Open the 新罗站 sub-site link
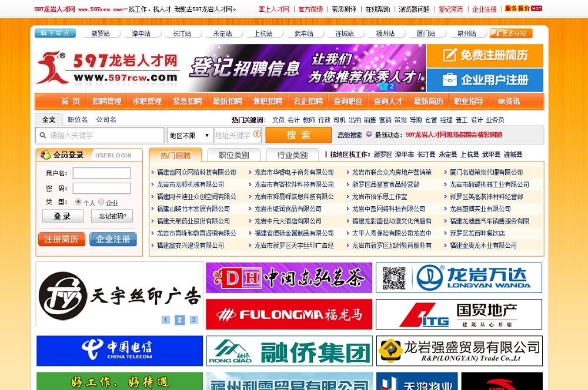Image resolution: width=588 pixels, height=390 pixels. (x=101, y=33)
